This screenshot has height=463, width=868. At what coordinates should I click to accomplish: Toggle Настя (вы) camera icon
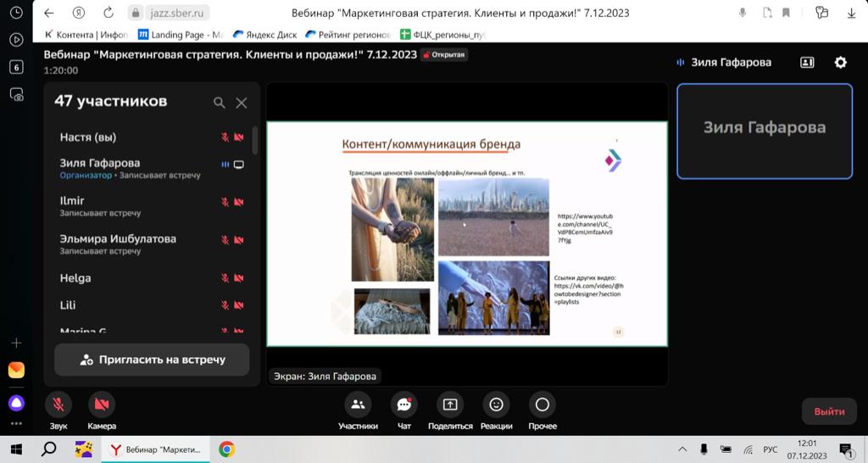tap(239, 137)
